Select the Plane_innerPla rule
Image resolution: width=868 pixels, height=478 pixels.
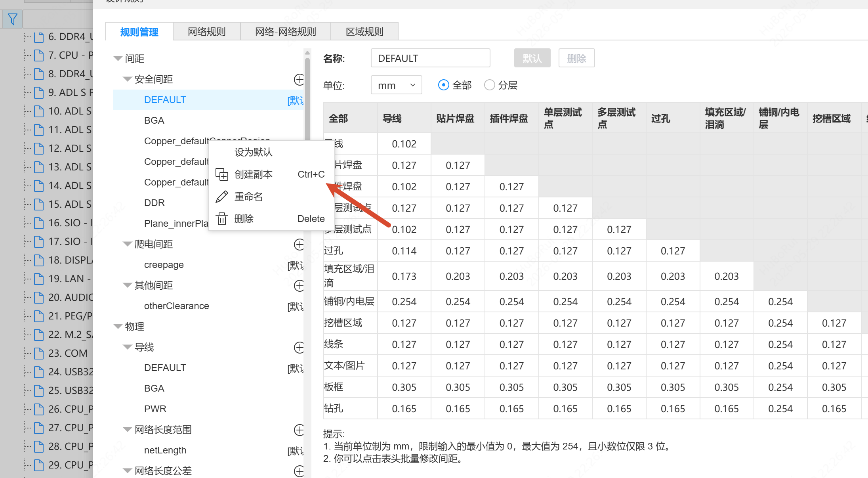[176, 224]
